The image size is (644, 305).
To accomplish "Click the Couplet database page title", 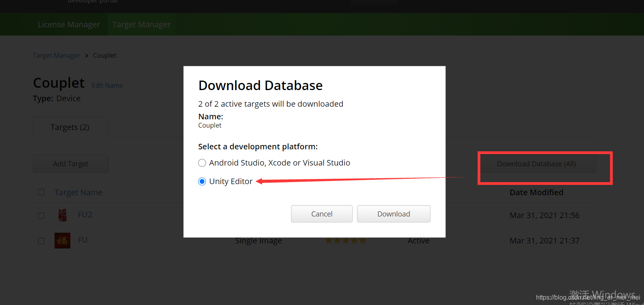I will coord(59,83).
